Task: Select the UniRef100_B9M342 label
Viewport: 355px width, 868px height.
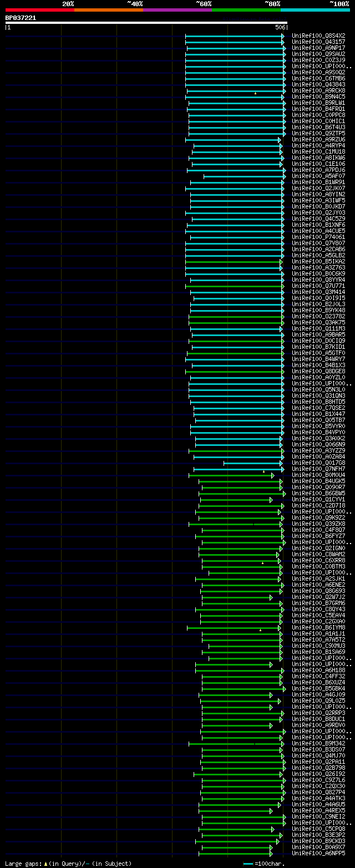Action: point(318,743)
